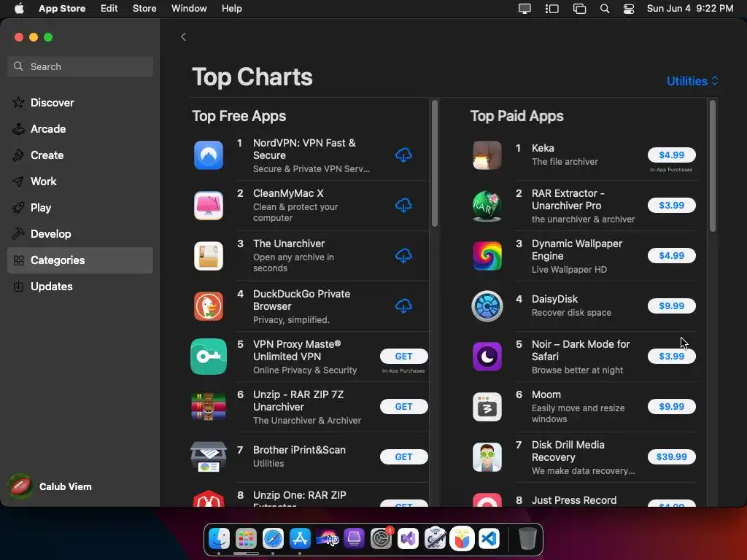Buy Dynamic Wallpaper Engine for $4.99
Image resolution: width=747 pixels, height=560 pixels.
point(671,256)
